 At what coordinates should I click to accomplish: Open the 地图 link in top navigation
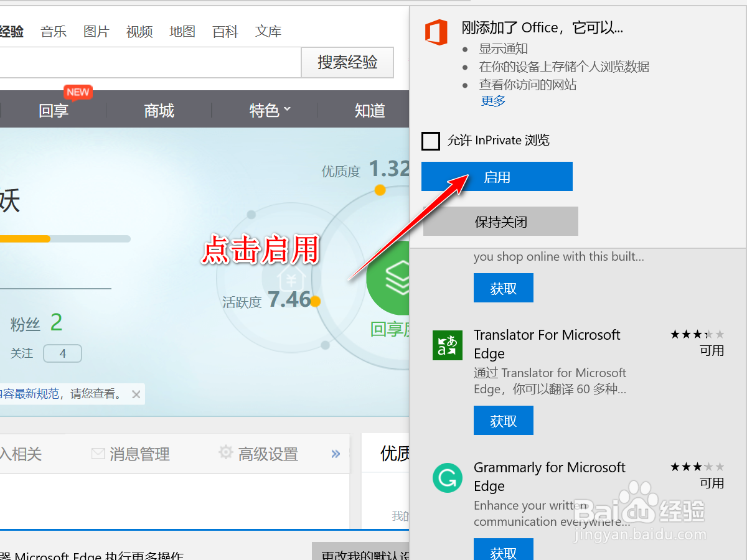tap(182, 31)
